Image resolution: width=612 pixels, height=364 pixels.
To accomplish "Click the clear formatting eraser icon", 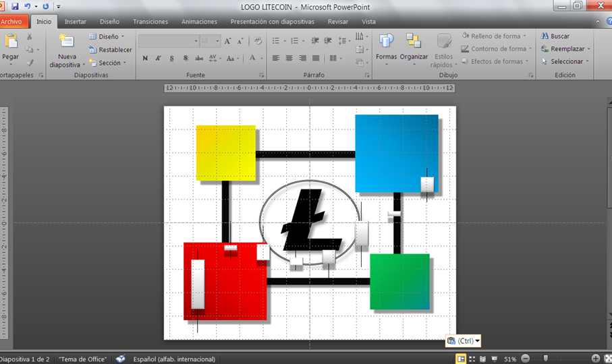I will (x=258, y=40).
